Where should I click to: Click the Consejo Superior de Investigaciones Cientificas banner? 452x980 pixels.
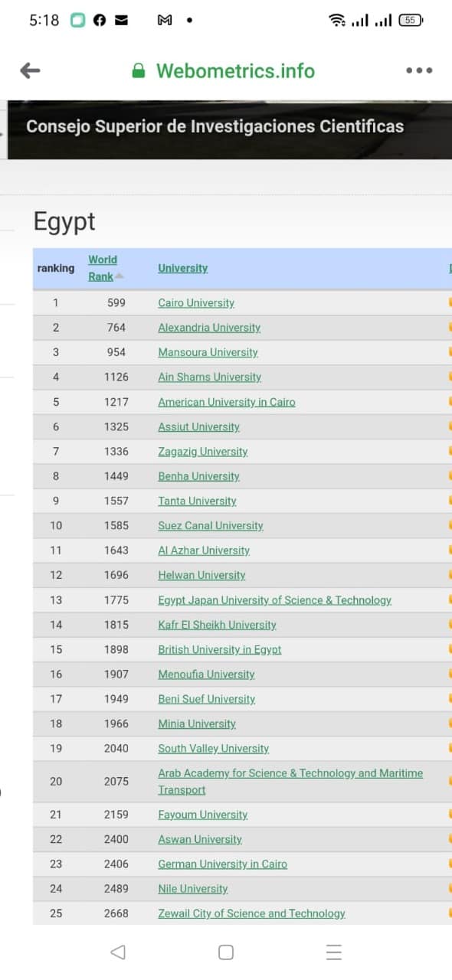pos(215,126)
